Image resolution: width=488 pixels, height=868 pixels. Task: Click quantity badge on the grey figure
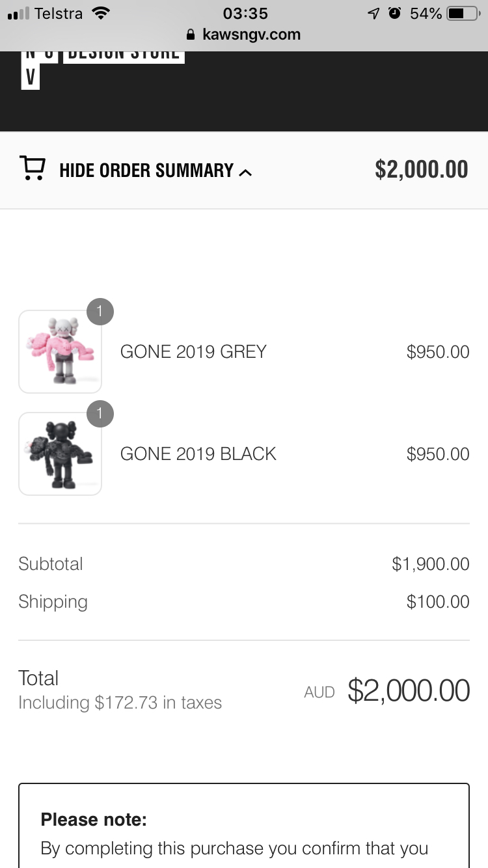click(100, 311)
